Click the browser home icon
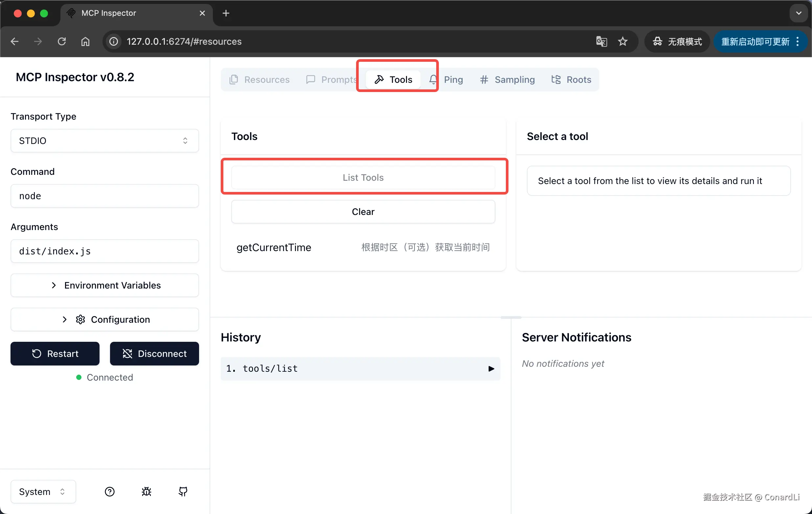Viewport: 812px width, 514px height. (x=85, y=41)
